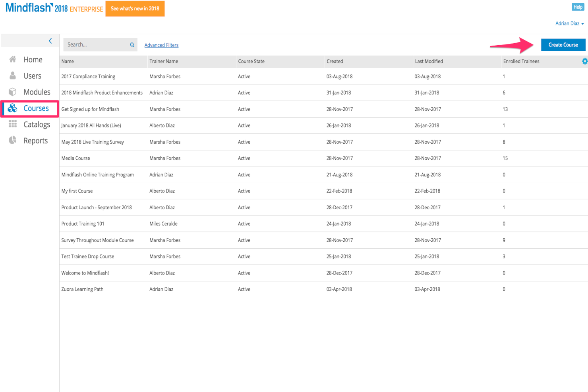Click the 03-Apr-2018 created date cell
Image resolution: width=588 pixels, height=392 pixels.
[x=339, y=290]
